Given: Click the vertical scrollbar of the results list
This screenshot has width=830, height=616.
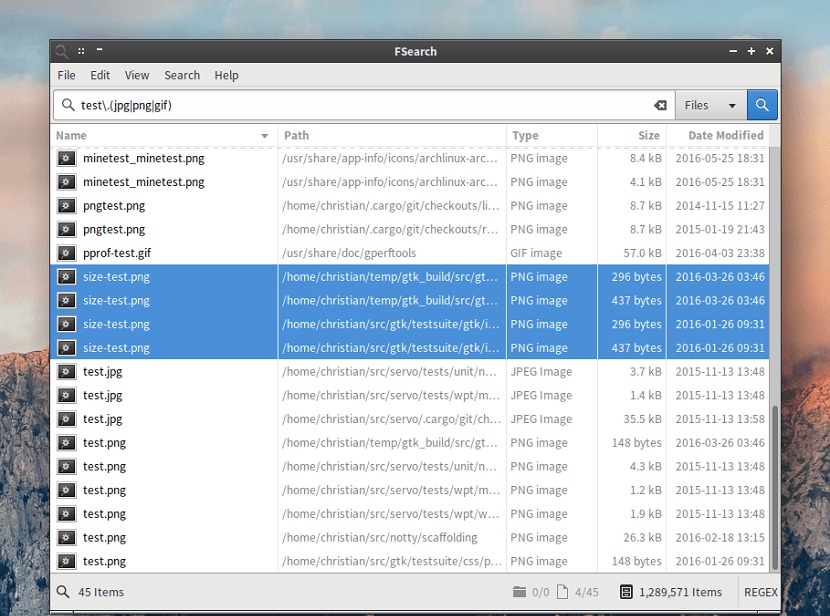Looking at the screenshot, I should click(x=775, y=487).
